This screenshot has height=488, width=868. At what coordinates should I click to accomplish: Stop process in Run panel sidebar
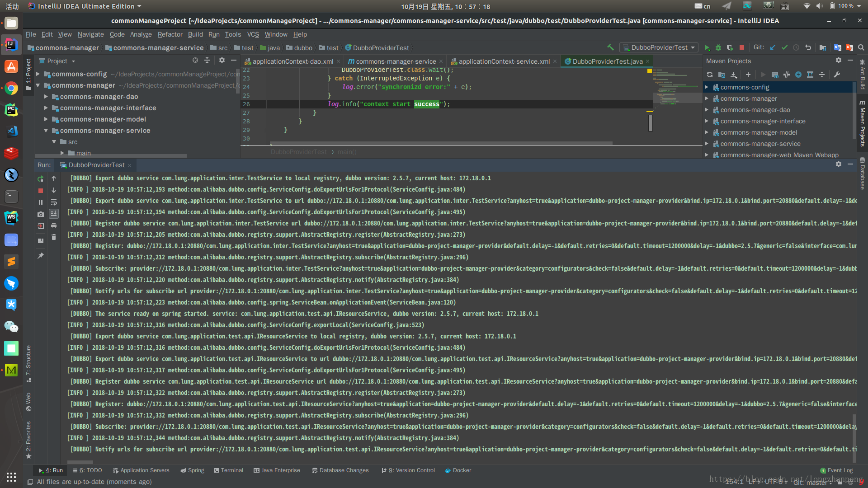click(x=41, y=191)
